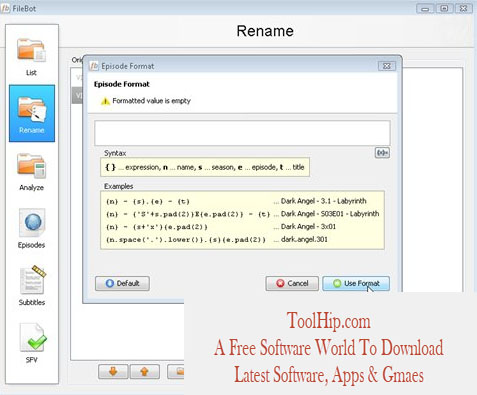The image size is (477, 395).
Task: Confirm with the Use Format button
Action: [x=356, y=283]
